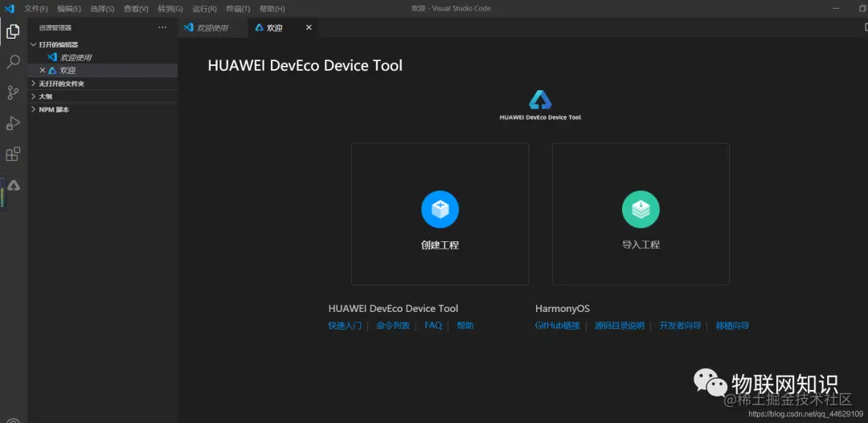Click the 资源管理器 panel title
Image resolution: width=868 pixels, height=423 pixels.
[x=55, y=27]
